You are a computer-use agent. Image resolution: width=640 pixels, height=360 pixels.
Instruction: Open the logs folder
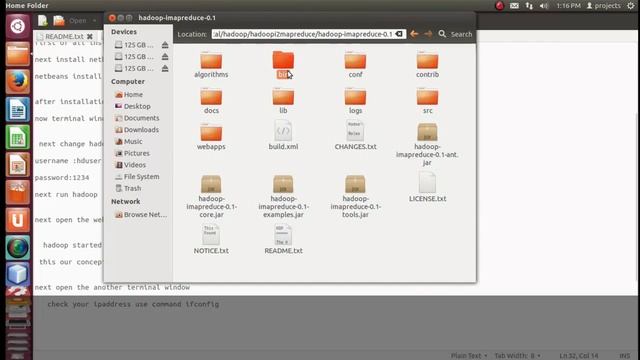[x=355, y=101]
